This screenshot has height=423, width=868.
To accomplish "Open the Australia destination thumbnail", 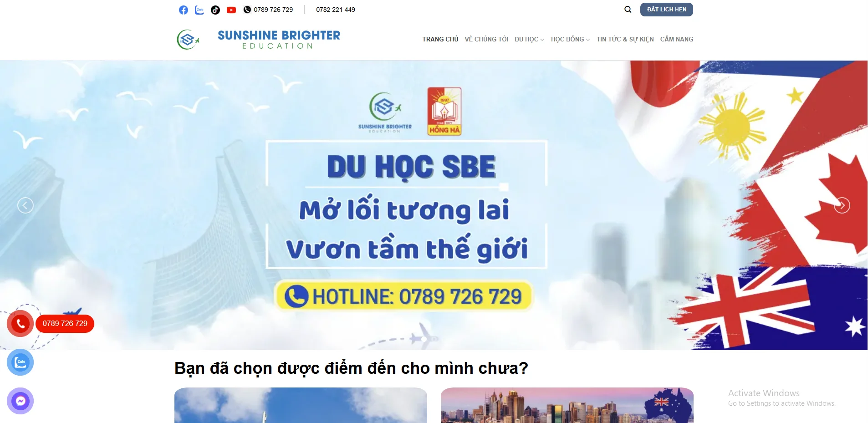I will [567, 405].
